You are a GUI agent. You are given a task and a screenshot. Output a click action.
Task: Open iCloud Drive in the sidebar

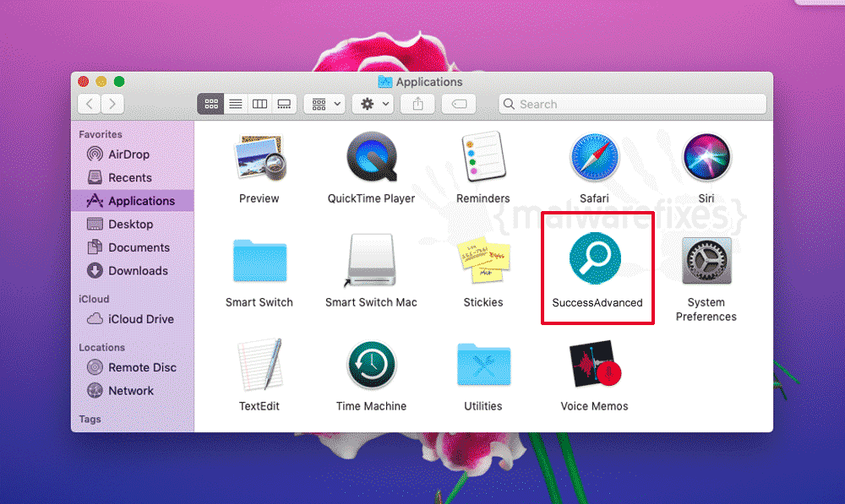click(x=133, y=319)
